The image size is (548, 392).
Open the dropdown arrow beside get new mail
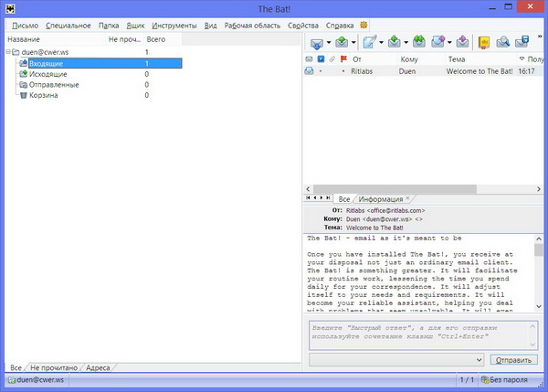click(x=328, y=43)
